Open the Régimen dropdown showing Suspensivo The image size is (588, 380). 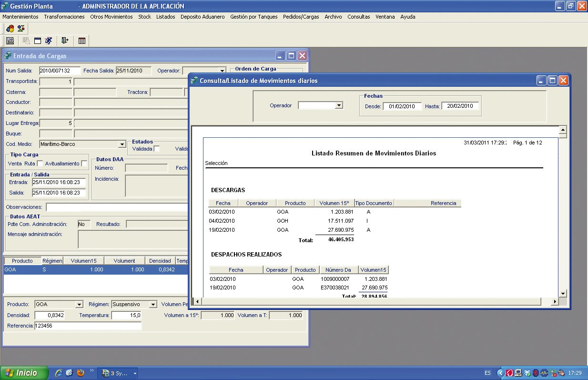[152, 304]
